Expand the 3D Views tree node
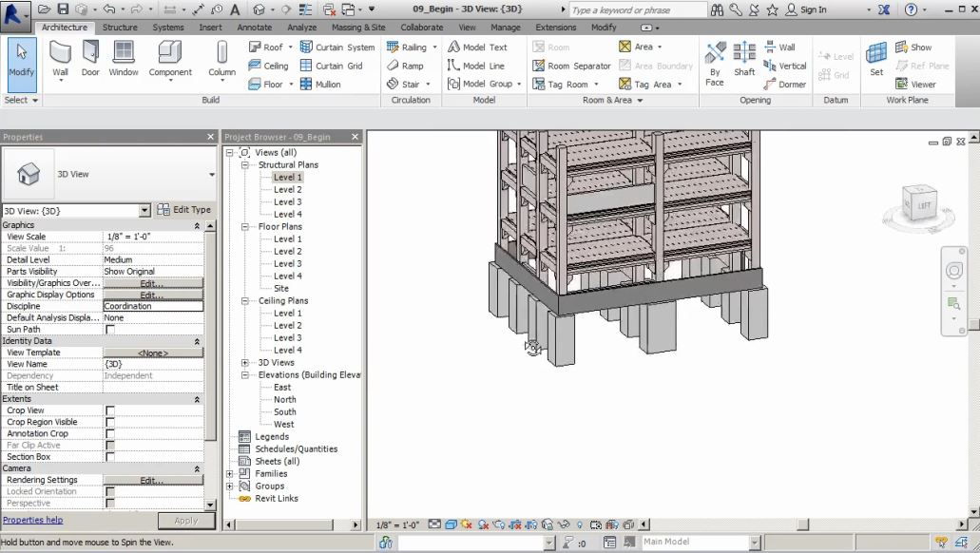 [x=245, y=362]
